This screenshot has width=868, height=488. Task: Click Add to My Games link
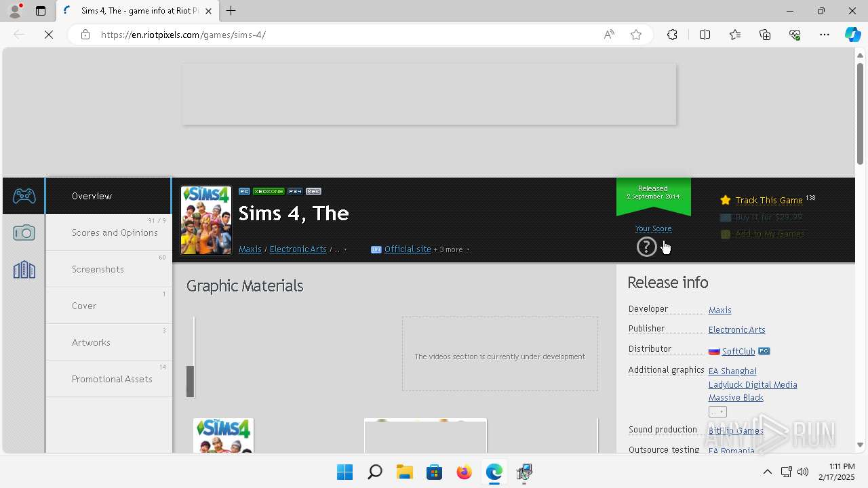tap(770, 234)
